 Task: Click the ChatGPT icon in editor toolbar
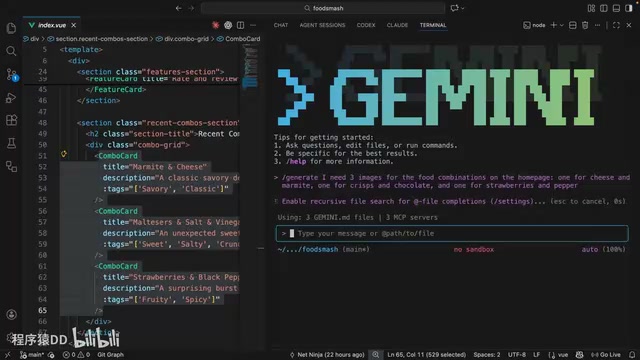(x=228, y=25)
